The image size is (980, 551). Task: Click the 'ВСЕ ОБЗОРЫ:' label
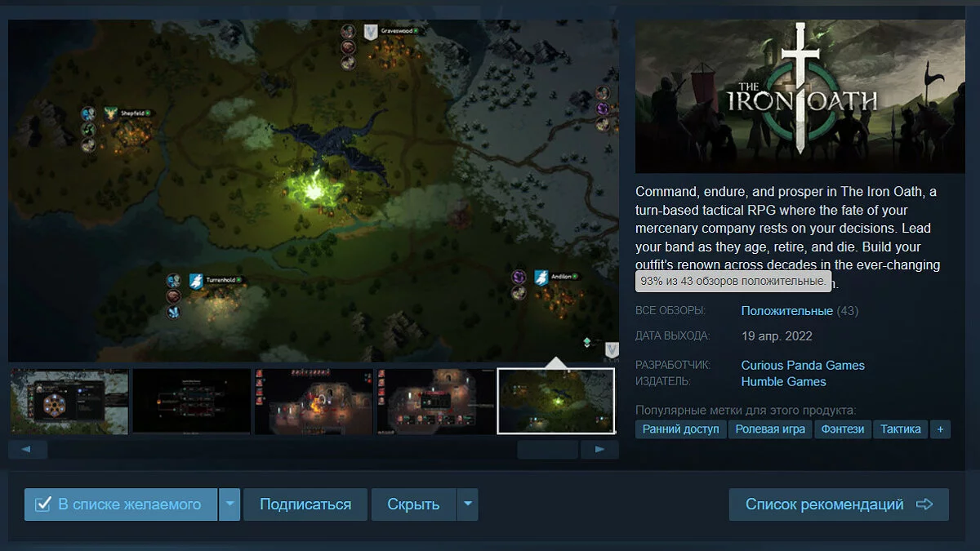(670, 311)
